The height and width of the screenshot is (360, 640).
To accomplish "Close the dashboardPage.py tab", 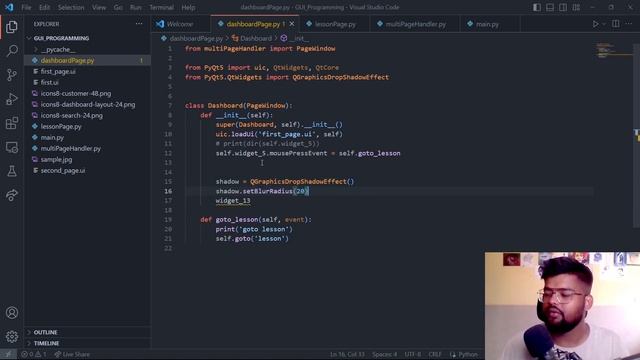I will 292,24.
